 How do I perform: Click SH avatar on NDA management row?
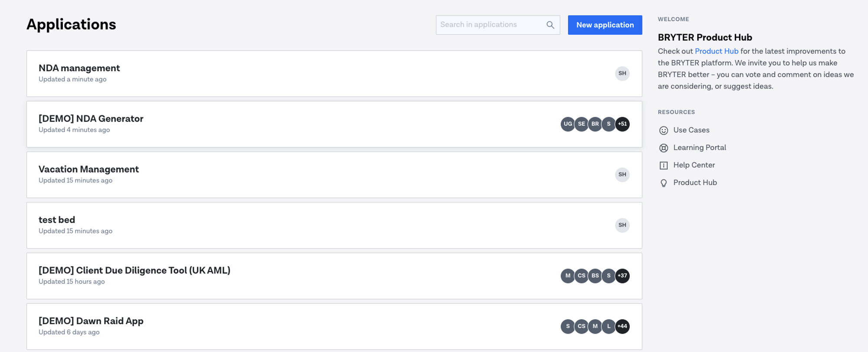click(x=622, y=73)
